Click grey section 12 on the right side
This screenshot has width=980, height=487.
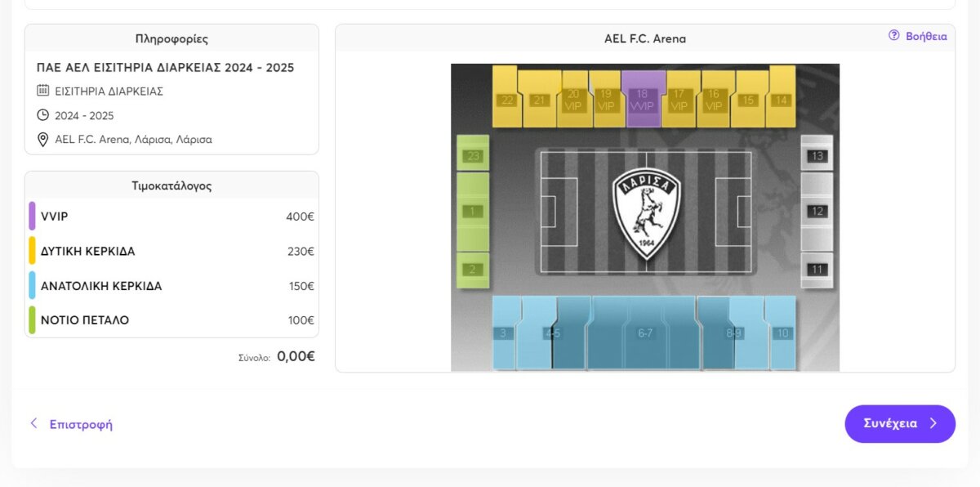[x=817, y=212]
